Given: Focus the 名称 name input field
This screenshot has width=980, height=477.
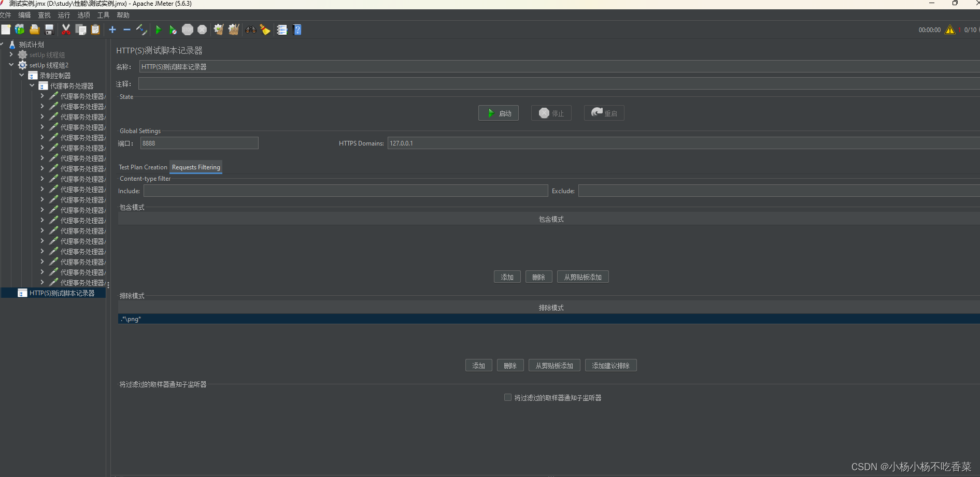Looking at the screenshot, I should [560, 66].
